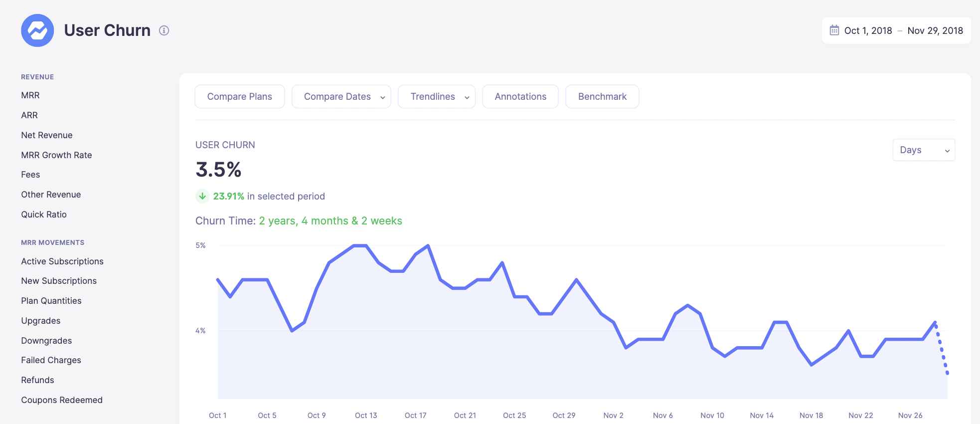Open the Compare Dates dropdown
Image resolution: width=980 pixels, height=424 pixels.
[x=341, y=96]
